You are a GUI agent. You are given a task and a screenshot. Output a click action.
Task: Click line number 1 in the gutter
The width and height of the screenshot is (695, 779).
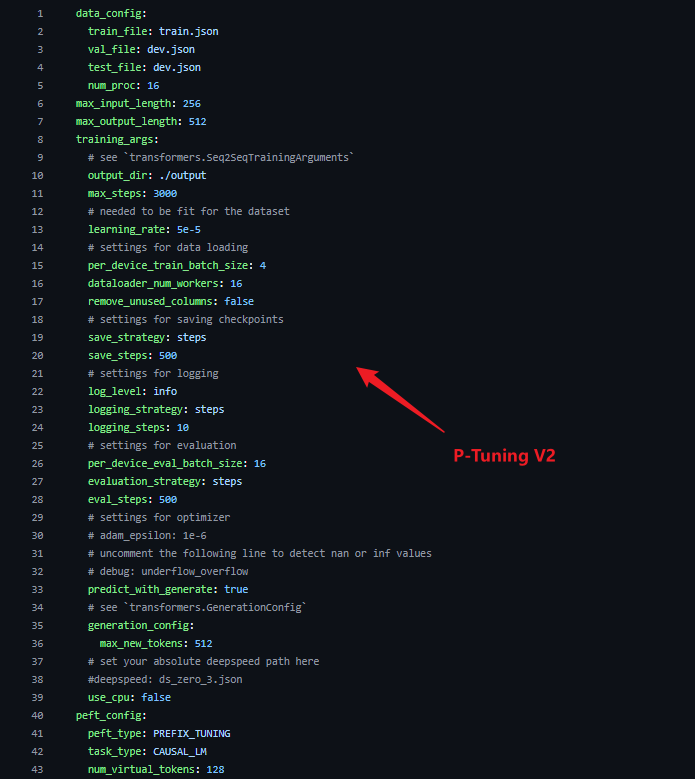pos(40,13)
